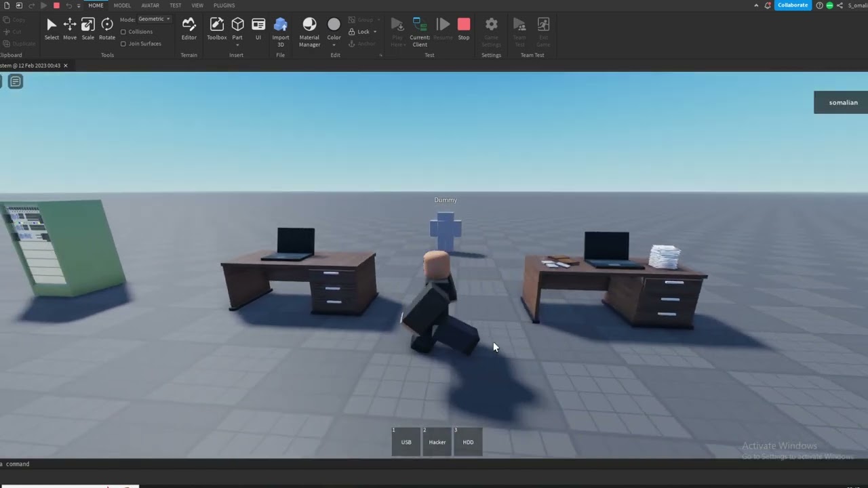868x488 pixels.
Task: Open the Toolbox panel
Action: click(217, 28)
